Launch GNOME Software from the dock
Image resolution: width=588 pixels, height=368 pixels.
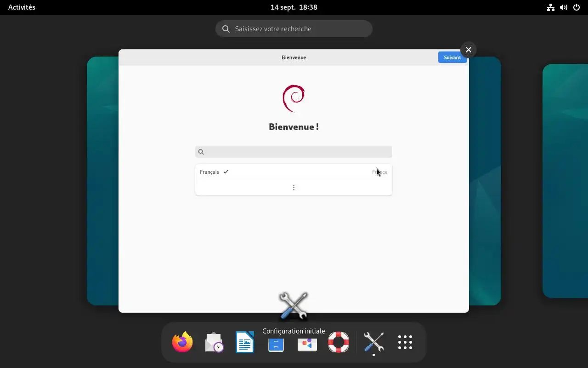pos(307,344)
